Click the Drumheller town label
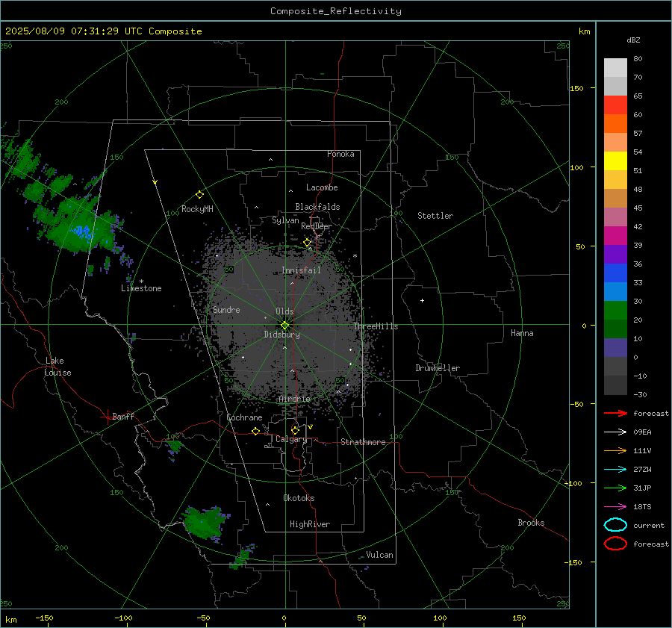The height and width of the screenshot is (628, 672). 438,368
